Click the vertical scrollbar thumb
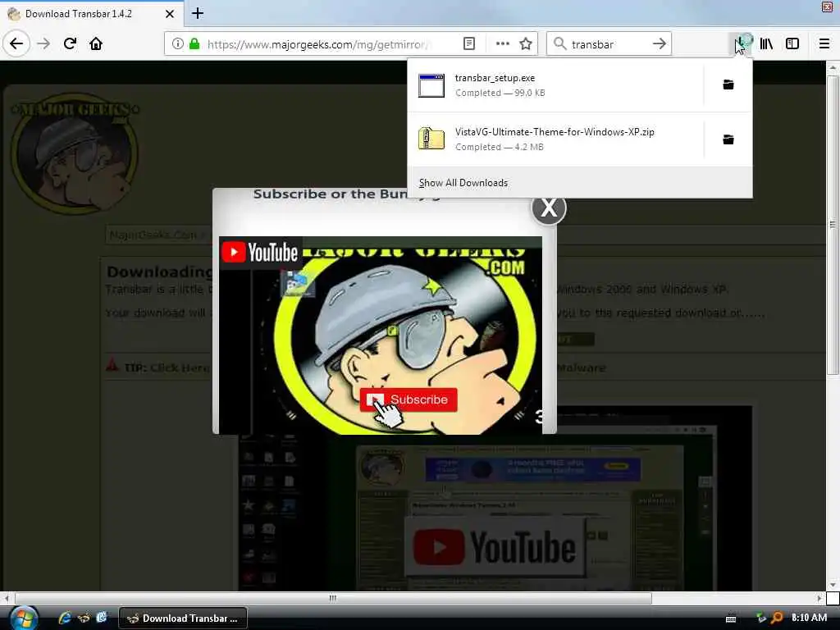 [833, 225]
